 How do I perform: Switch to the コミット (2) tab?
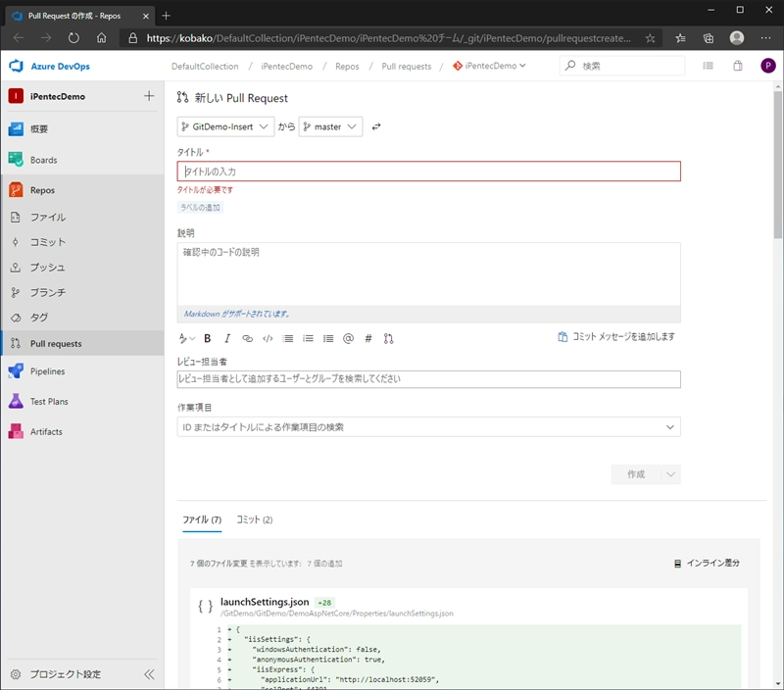click(255, 520)
